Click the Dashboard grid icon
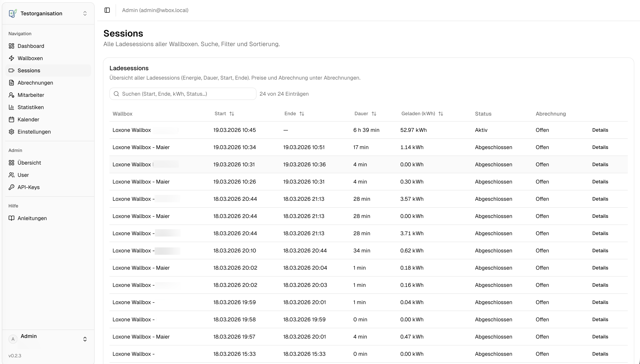The height and width of the screenshot is (364, 640). (11, 46)
